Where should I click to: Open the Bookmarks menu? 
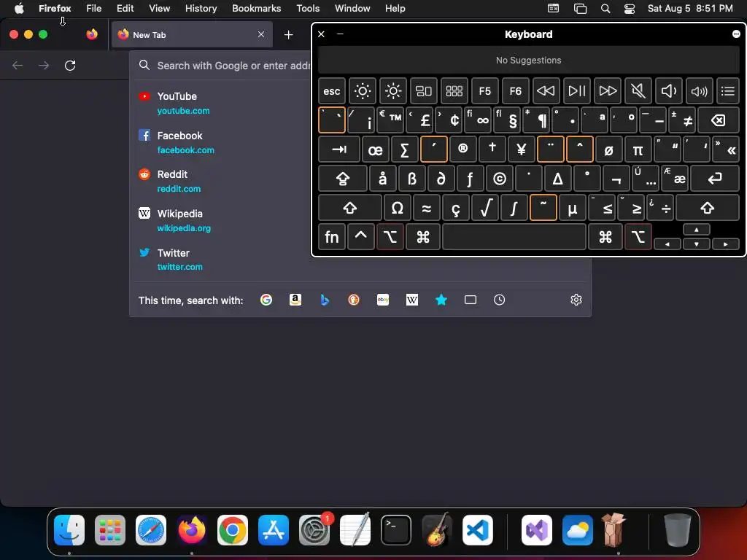pyautogui.click(x=256, y=8)
